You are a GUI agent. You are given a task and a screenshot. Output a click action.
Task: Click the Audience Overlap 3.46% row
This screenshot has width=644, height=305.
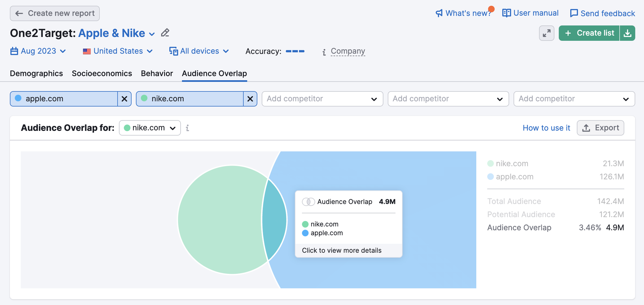coord(555,228)
